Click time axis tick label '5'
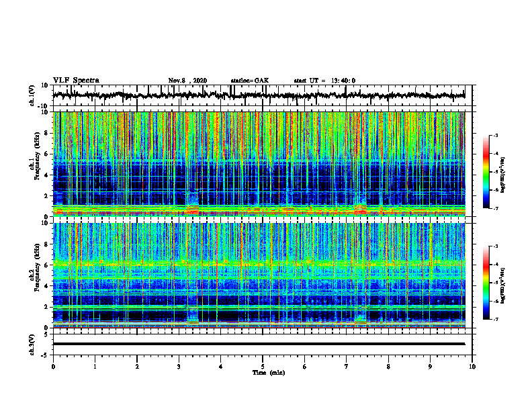Screen dimensions: 532x411 [x=263, y=367]
